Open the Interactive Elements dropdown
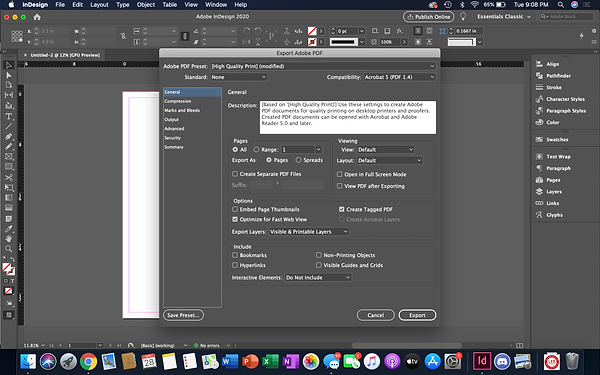This screenshot has height=375, width=600. point(318,277)
